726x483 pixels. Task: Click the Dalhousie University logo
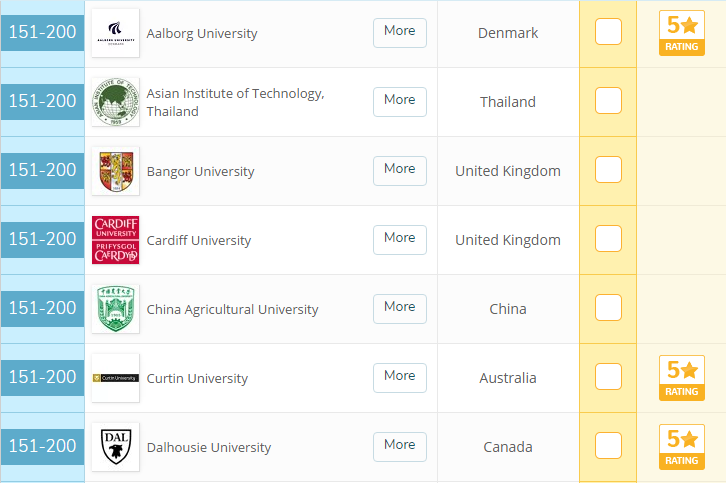point(115,447)
